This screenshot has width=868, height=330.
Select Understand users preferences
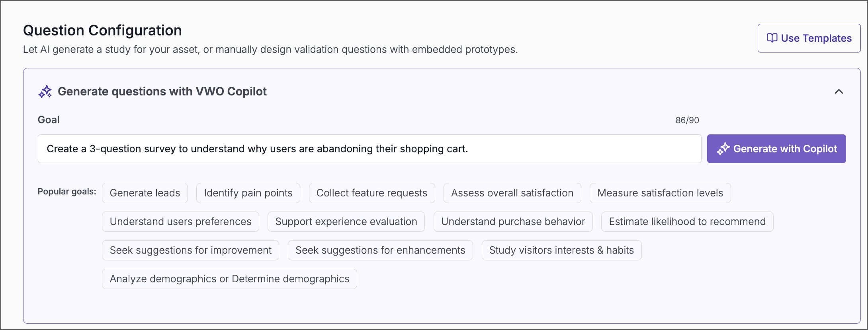pyautogui.click(x=180, y=221)
